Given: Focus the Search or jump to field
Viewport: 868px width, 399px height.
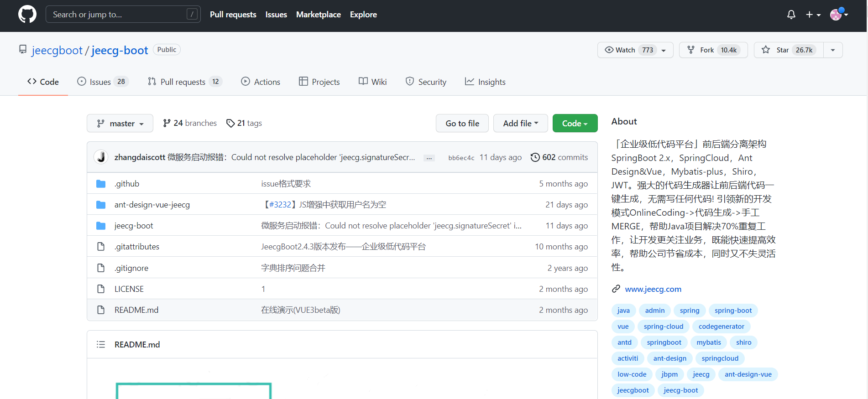Looking at the screenshot, I should 123,15.
